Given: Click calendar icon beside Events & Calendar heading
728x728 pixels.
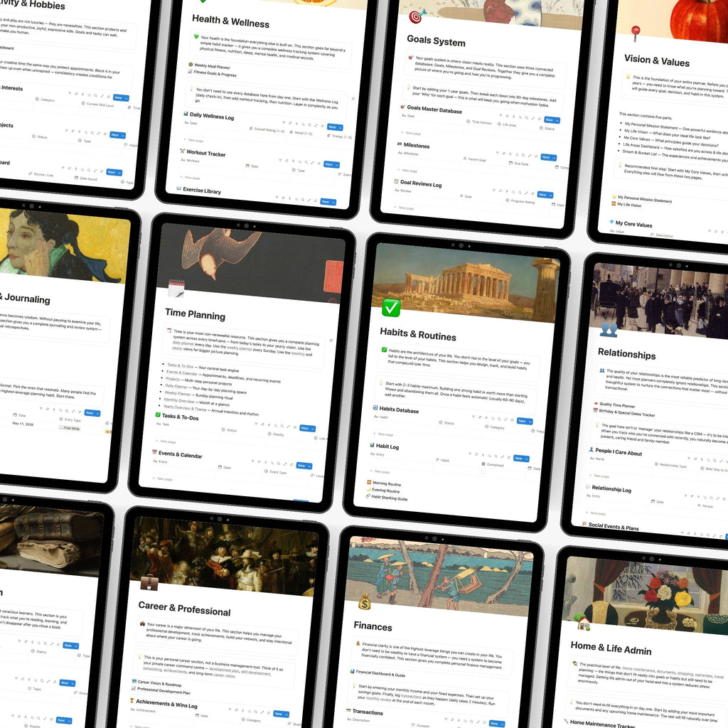Looking at the screenshot, I should pos(154,451).
